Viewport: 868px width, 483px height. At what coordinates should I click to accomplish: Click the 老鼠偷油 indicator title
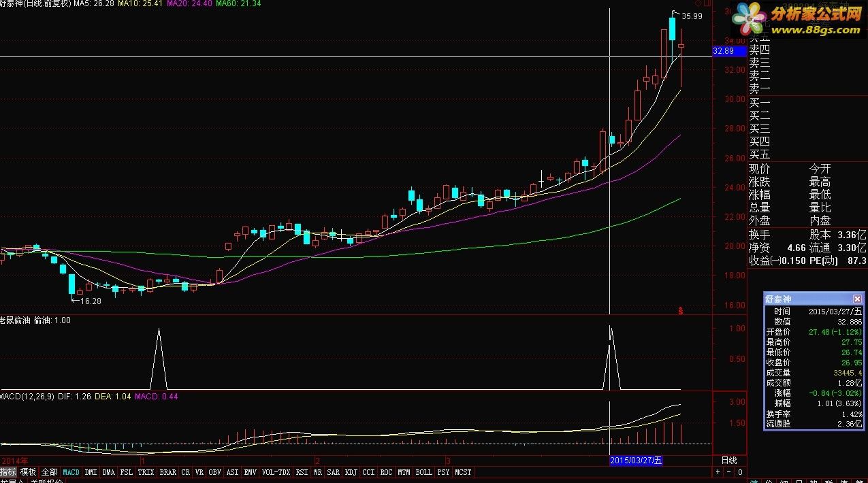15,320
